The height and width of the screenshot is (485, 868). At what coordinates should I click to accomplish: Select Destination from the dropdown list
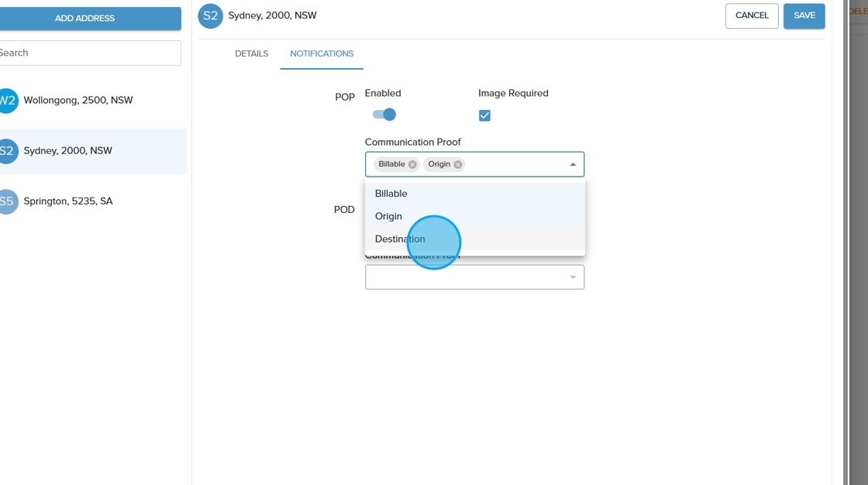[400, 239]
